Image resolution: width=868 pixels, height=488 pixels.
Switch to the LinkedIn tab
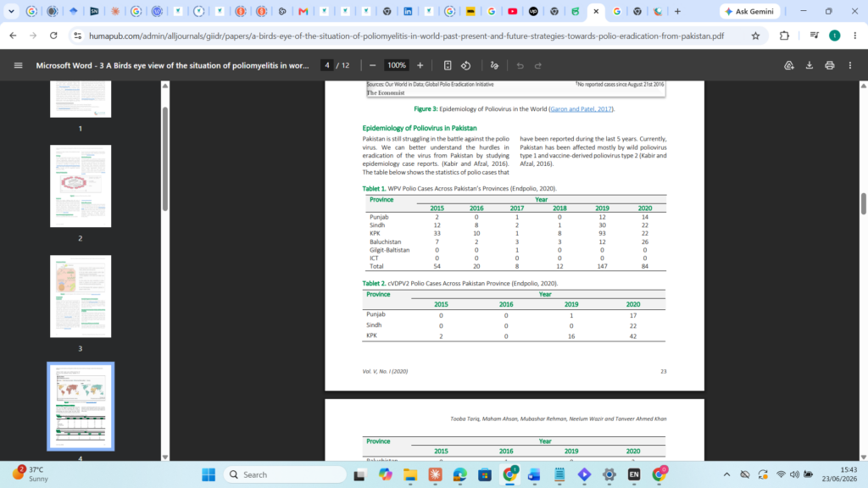tap(408, 11)
